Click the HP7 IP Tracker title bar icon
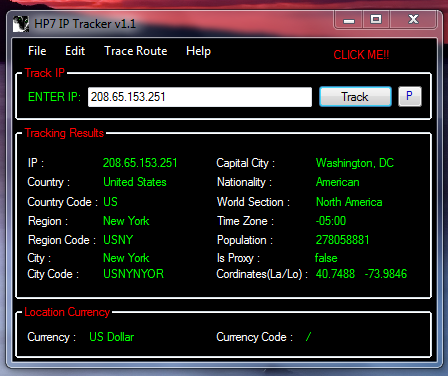This screenshot has height=376, width=448. 21,24
